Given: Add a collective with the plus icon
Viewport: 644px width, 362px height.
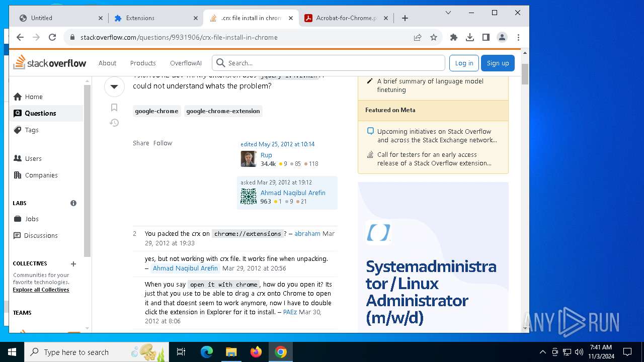Looking at the screenshot, I should point(73,264).
